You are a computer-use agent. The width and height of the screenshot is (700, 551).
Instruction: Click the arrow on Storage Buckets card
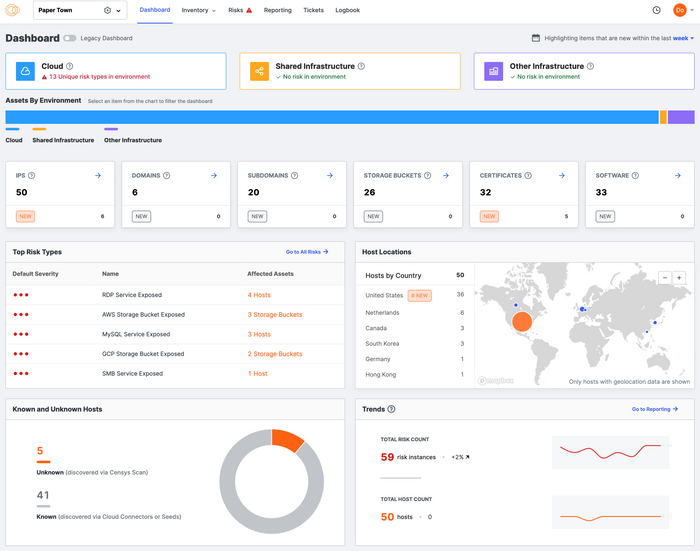point(446,176)
